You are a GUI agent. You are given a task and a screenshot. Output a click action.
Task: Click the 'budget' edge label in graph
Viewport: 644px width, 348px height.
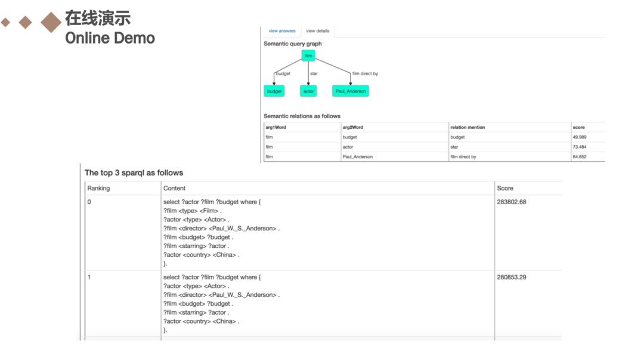[x=283, y=73]
